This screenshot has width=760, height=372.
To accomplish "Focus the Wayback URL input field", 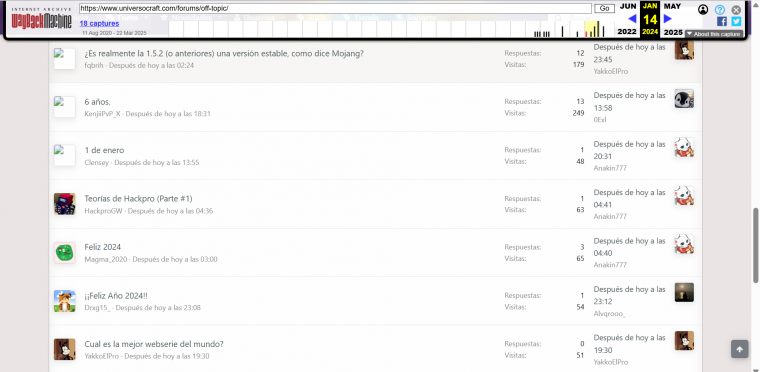I will coord(335,8).
